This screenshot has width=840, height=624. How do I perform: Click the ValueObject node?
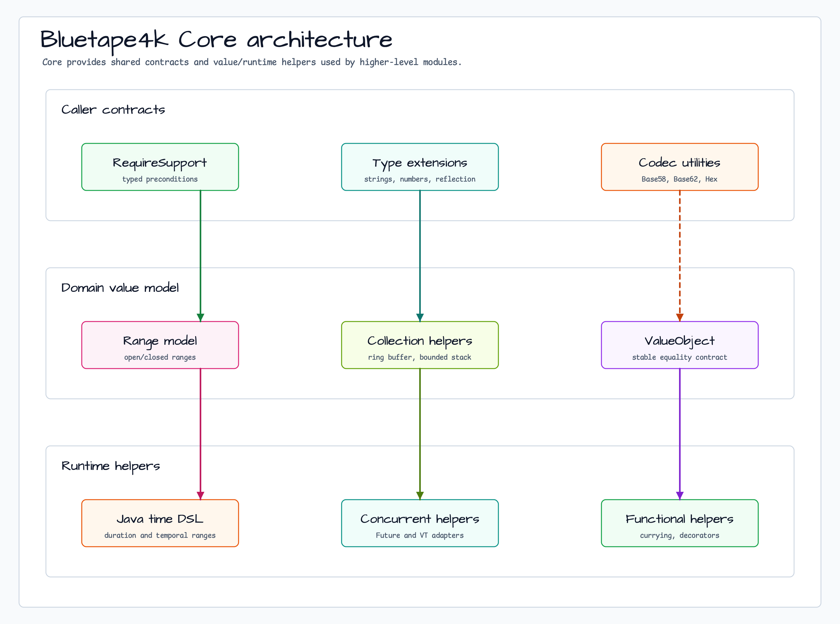(x=680, y=345)
